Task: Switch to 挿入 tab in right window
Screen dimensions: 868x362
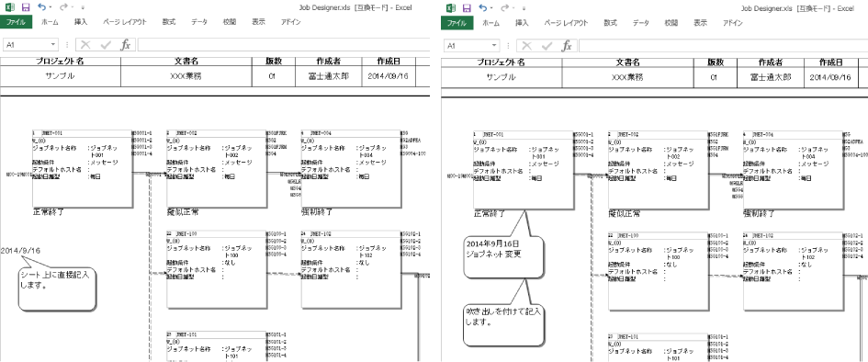Action: [x=522, y=23]
